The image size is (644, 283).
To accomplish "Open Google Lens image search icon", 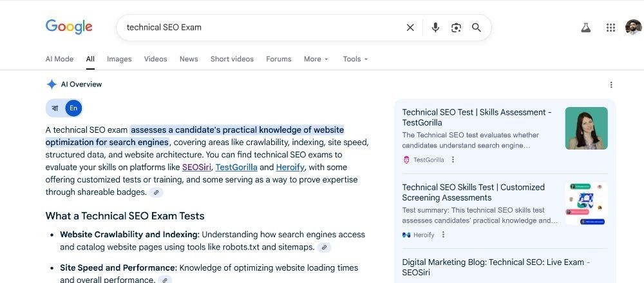I will pos(456,28).
